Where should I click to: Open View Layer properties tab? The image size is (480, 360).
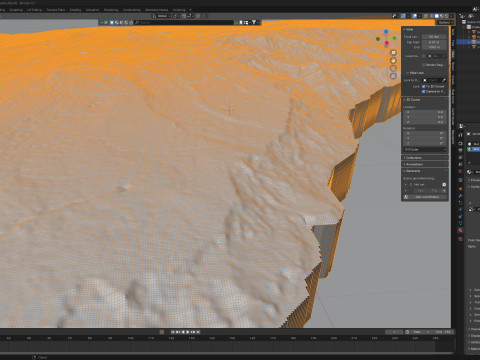coord(460,158)
